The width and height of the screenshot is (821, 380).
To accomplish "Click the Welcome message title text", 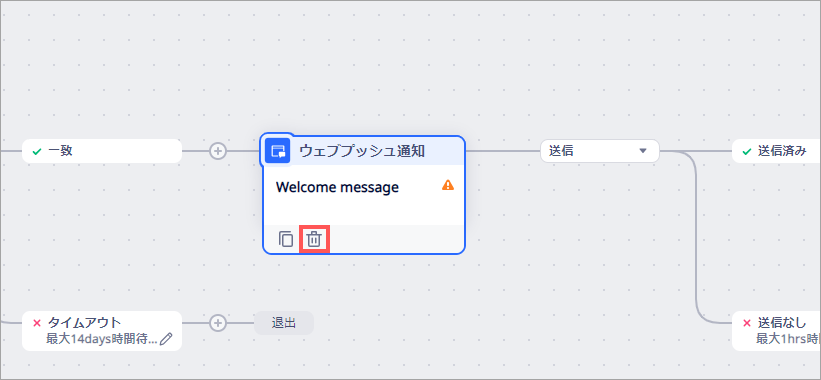I will 337,187.
